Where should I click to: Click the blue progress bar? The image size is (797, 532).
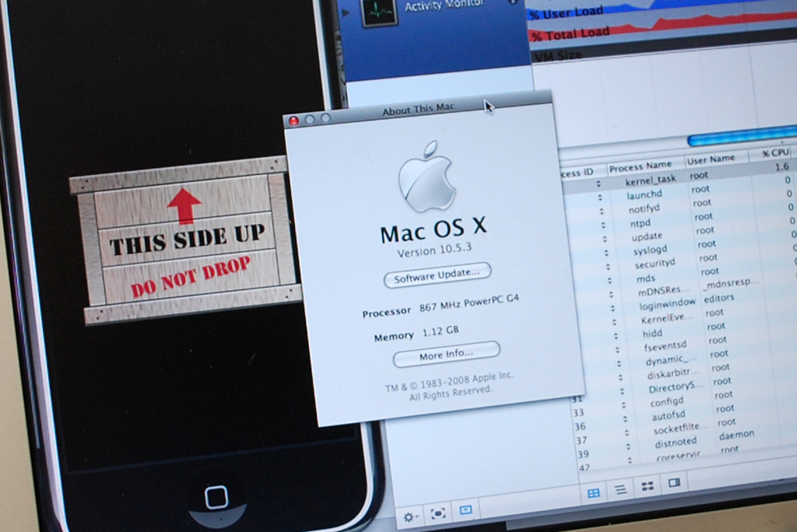pyautogui.click(x=741, y=136)
